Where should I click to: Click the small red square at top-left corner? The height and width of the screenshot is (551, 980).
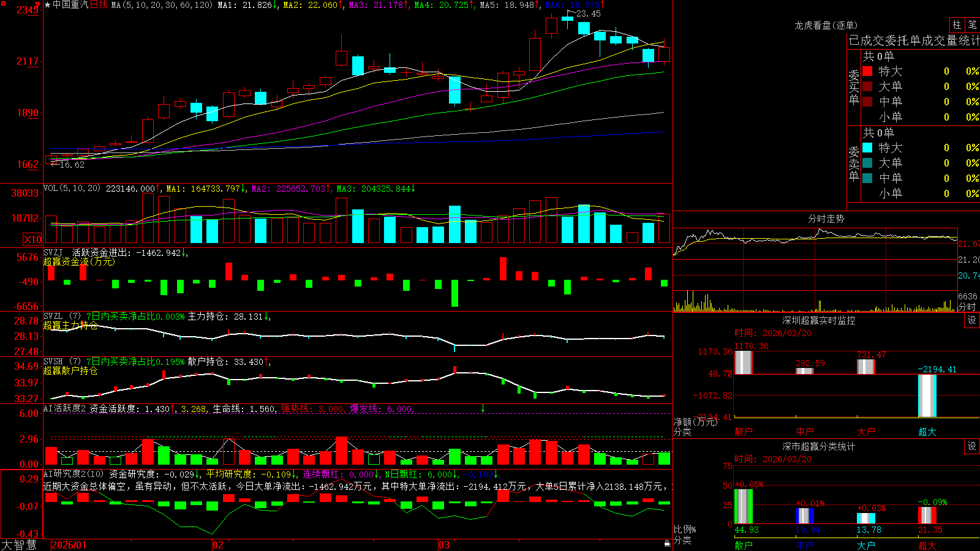(x=3, y=3)
